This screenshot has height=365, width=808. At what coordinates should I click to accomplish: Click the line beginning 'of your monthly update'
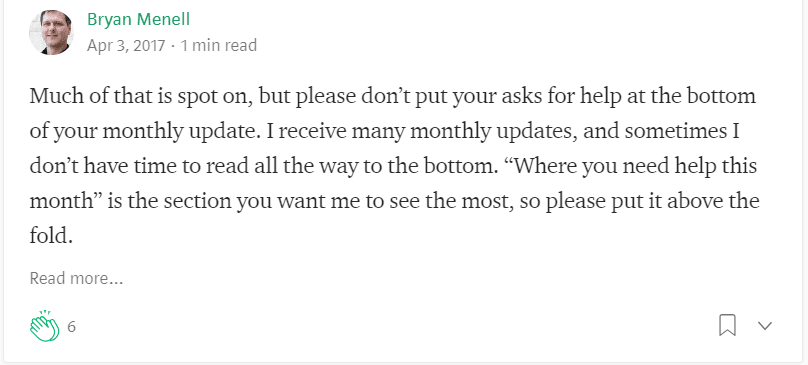click(x=384, y=132)
